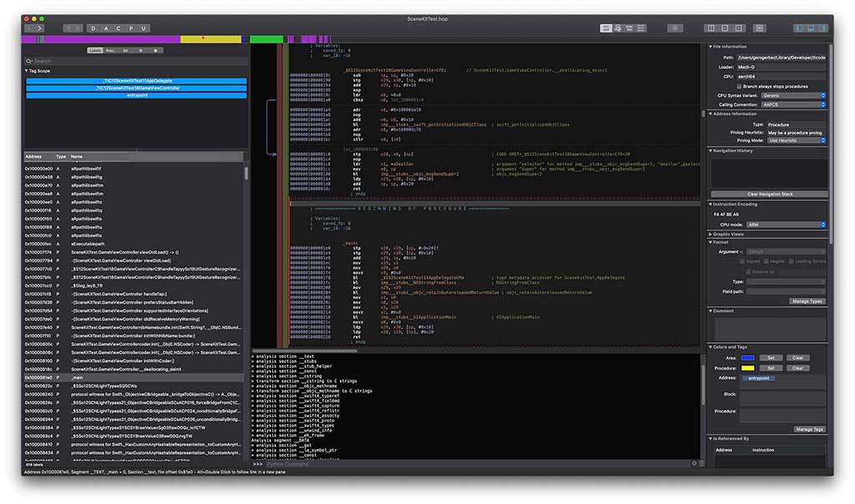Mark selection as Code with C button
Viewport: 855px width, 504px height.
[x=119, y=28]
